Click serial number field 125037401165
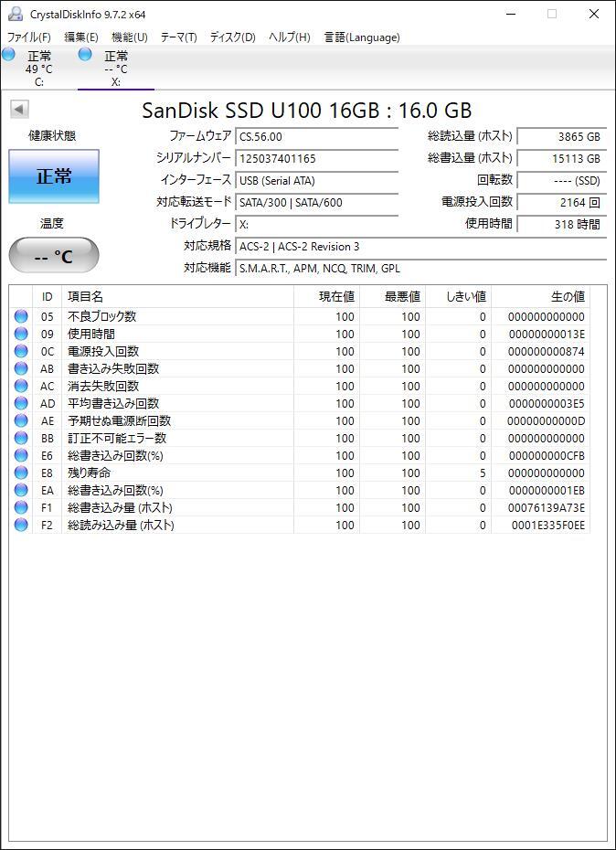616x850 pixels. coord(316,158)
